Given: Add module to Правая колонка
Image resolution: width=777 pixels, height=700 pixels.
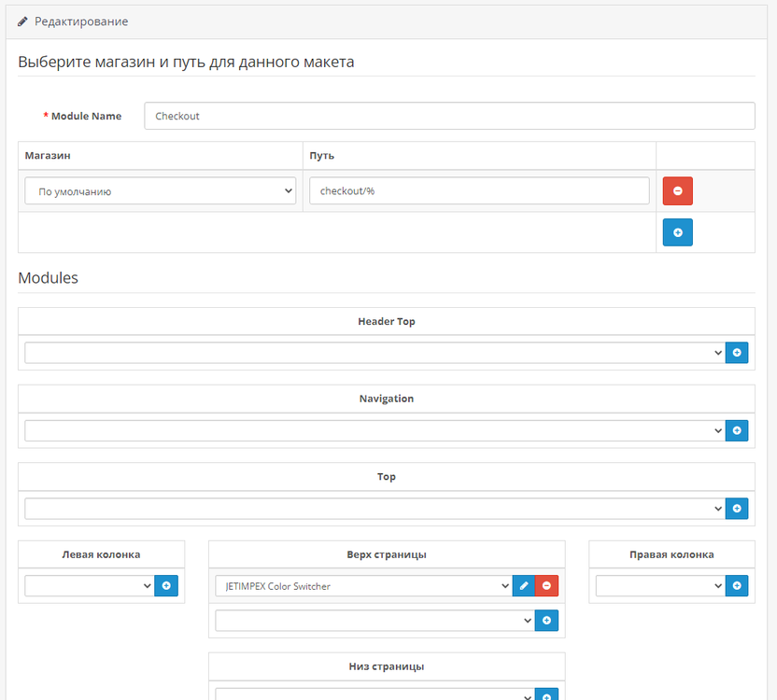Looking at the screenshot, I should [737, 586].
